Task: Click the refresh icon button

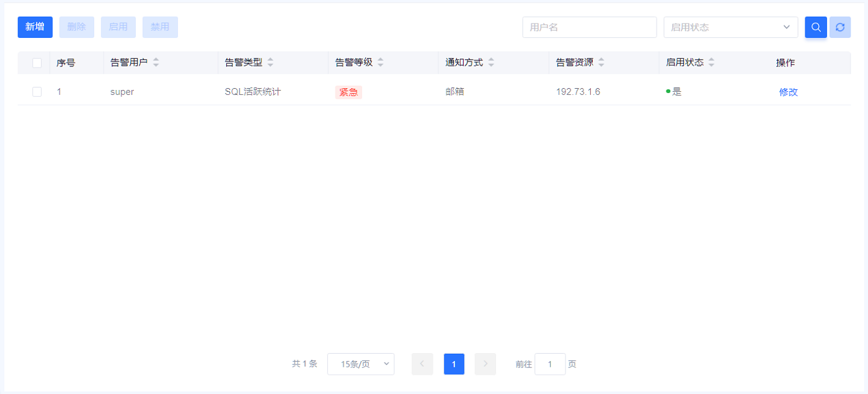Action: coord(840,27)
